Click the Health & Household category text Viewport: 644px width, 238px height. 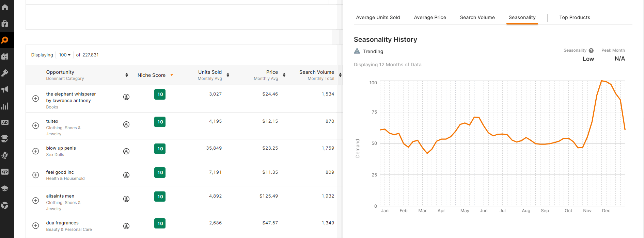[x=65, y=178]
